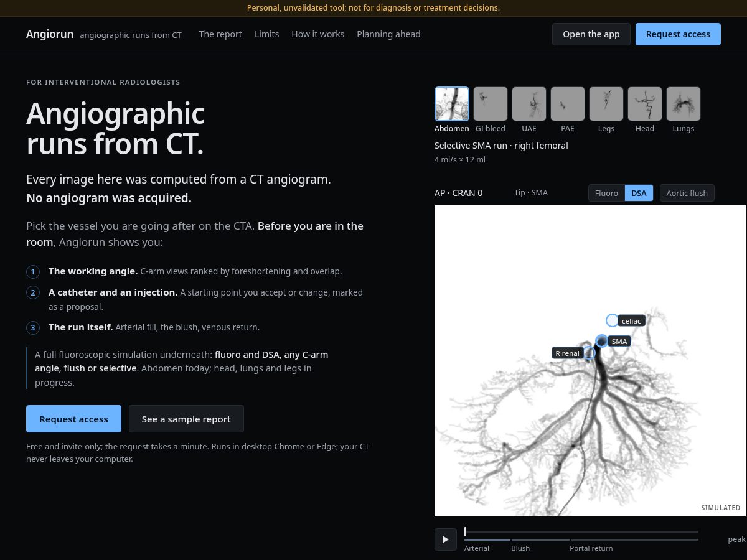
Task: Click 'Selective SMA run · right femoral' caption
Action: 501,146
